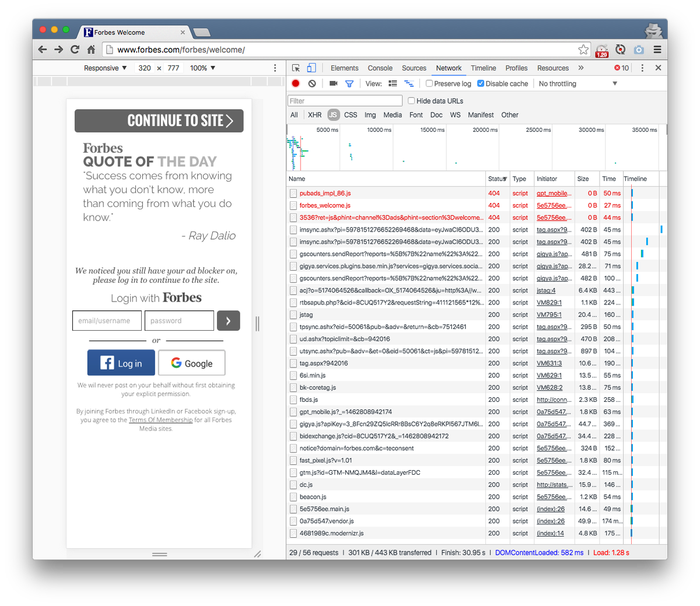700x606 pixels.
Task: Check the Hide data URLs checkbox
Action: coord(411,101)
